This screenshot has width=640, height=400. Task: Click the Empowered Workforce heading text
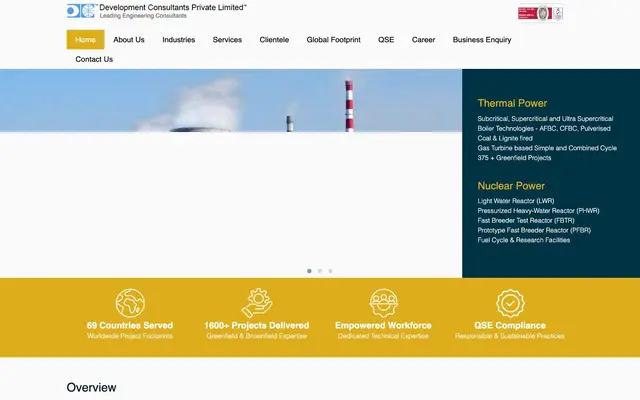coord(383,325)
